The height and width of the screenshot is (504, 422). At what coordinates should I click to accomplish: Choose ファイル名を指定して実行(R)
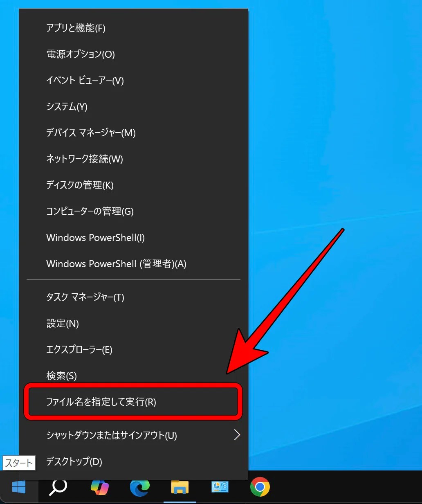[133, 402]
